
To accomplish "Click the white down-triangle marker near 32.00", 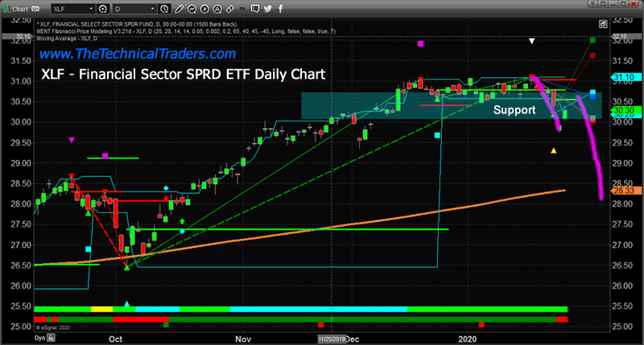I will coord(531,41).
